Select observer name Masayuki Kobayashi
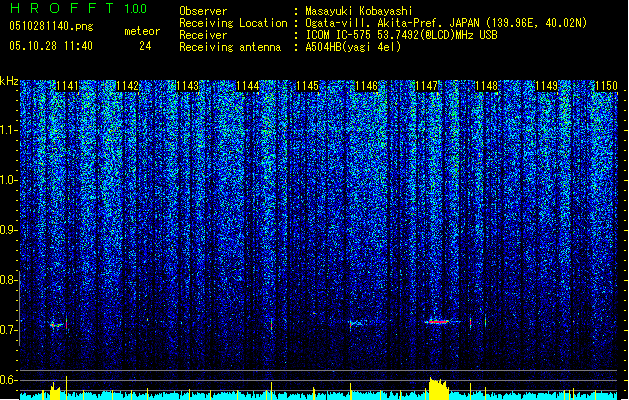 359,11
